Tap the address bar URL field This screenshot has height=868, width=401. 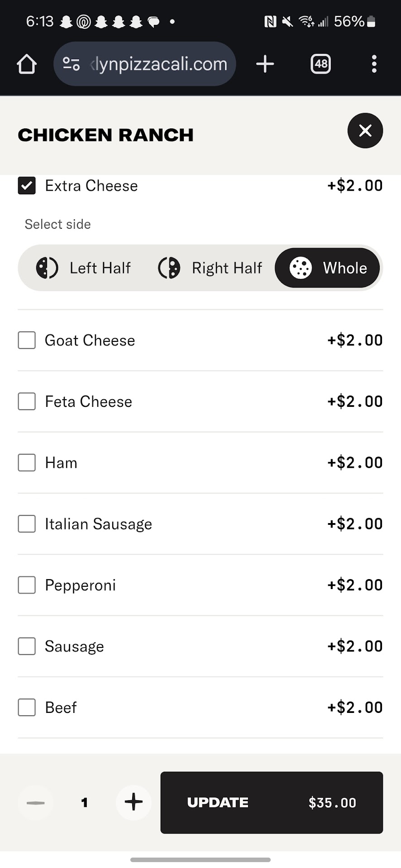pos(158,64)
